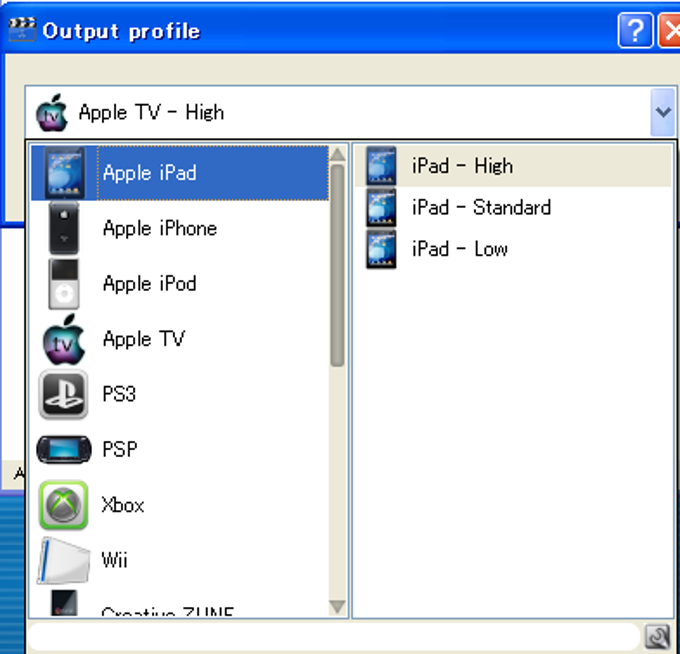The image size is (680, 654).
Task: Click the iPad - High profile icon
Action: [x=381, y=166]
